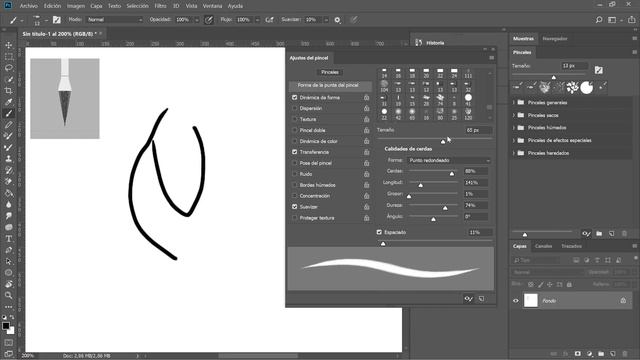Open the Flujo value dropdown arrow

click(257, 20)
